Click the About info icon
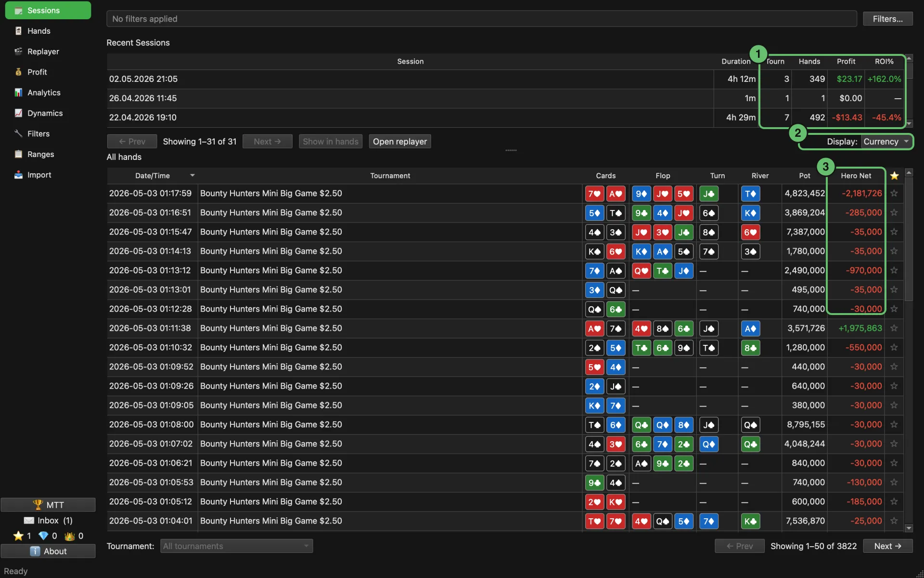The image size is (924, 578). point(35,551)
